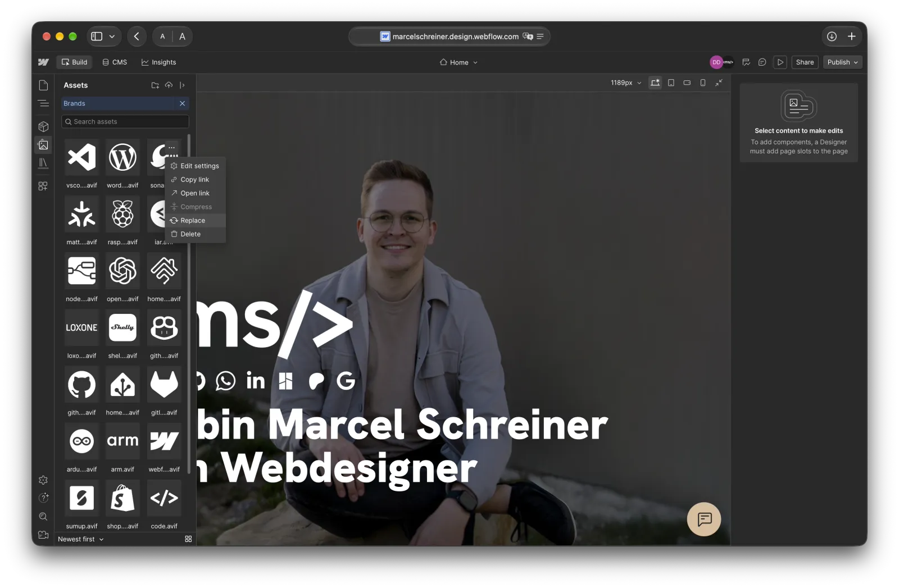Choose Open link from context menu
The height and width of the screenshot is (588, 899).
tap(195, 193)
